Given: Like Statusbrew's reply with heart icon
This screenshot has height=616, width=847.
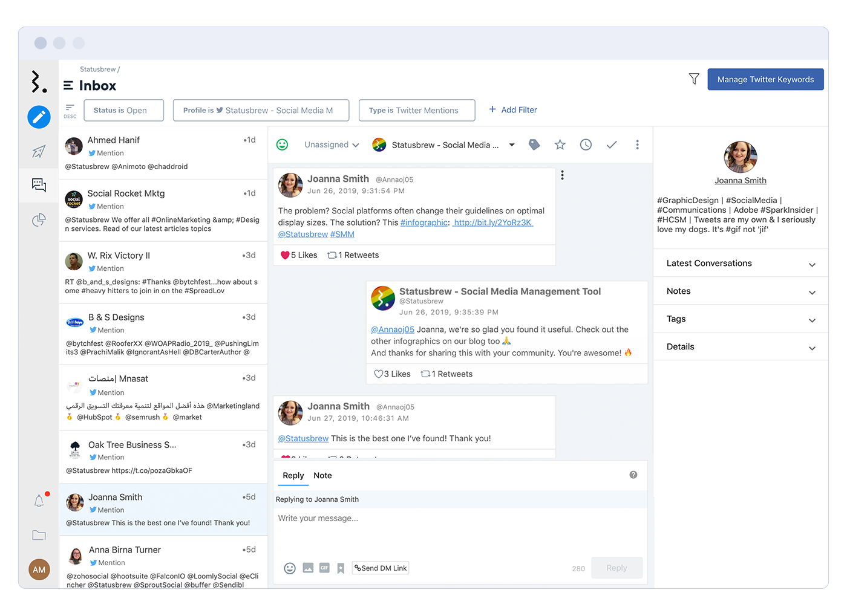Looking at the screenshot, I should 378,374.
